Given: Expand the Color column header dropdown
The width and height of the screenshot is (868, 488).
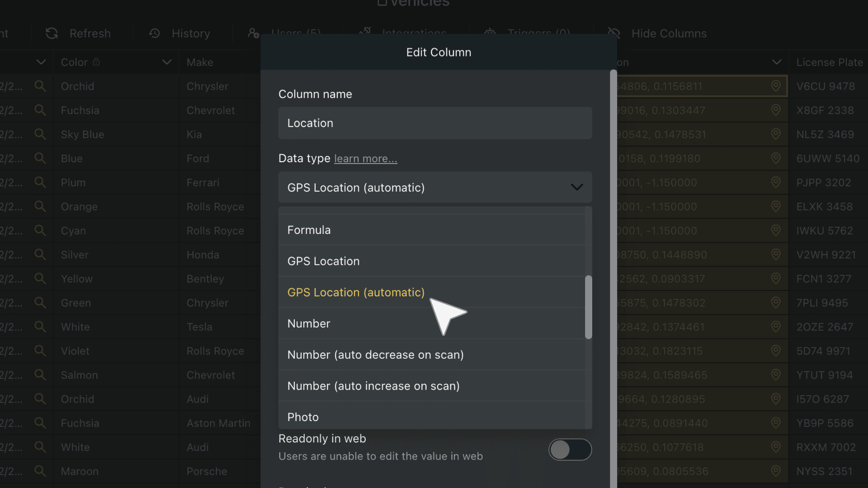Looking at the screenshot, I should coord(167,62).
